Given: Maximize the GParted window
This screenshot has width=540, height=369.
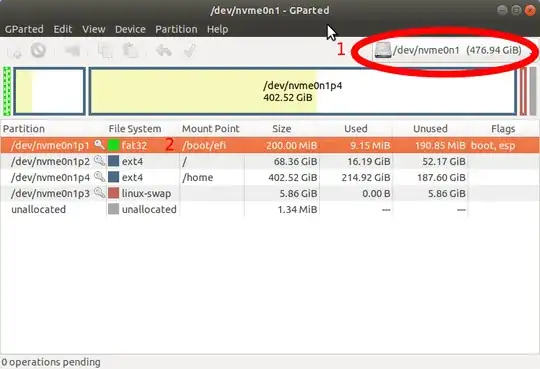Looking at the screenshot, I should point(516,10).
